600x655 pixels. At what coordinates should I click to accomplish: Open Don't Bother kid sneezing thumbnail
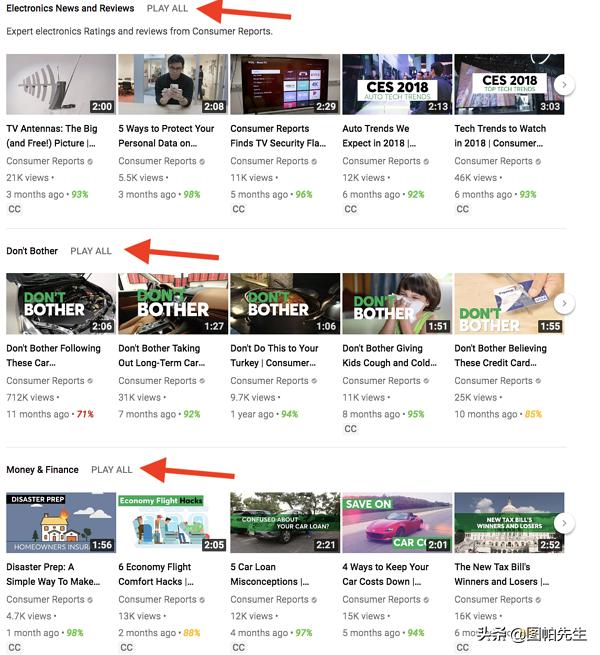point(397,303)
